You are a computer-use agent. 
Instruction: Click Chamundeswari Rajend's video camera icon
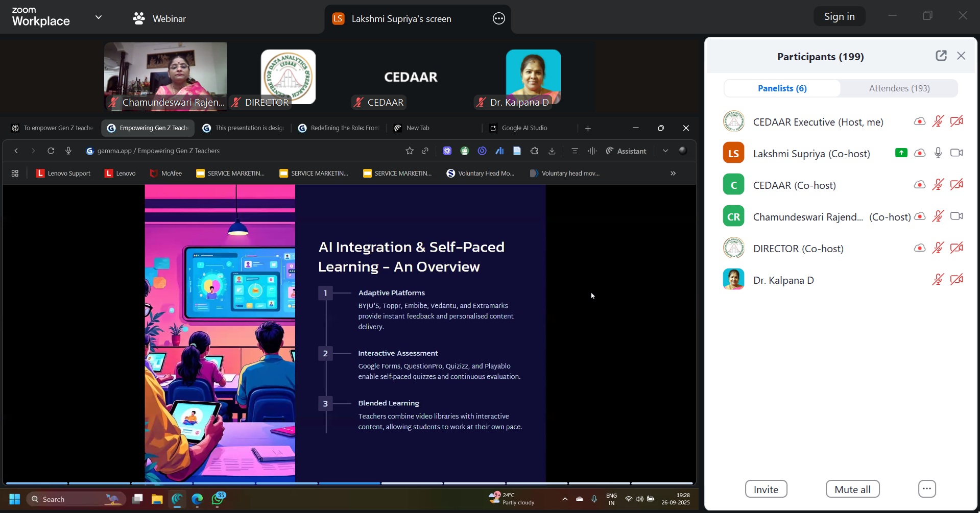pyautogui.click(x=957, y=216)
